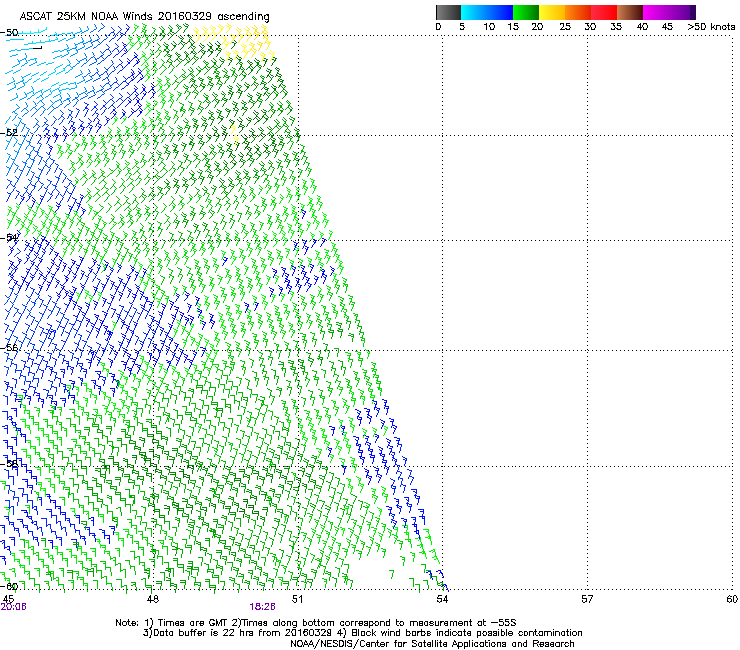Click the purple '18:26' time label

click(x=262, y=607)
